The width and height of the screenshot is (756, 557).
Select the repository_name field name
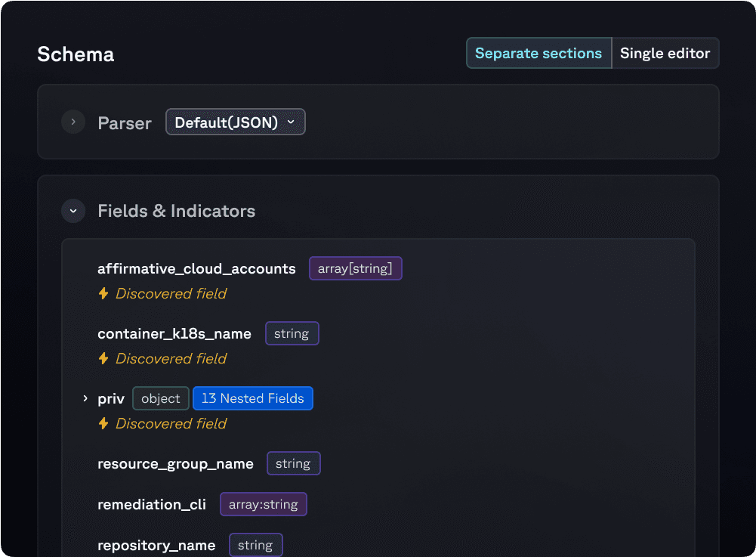(x=156, y=546)
